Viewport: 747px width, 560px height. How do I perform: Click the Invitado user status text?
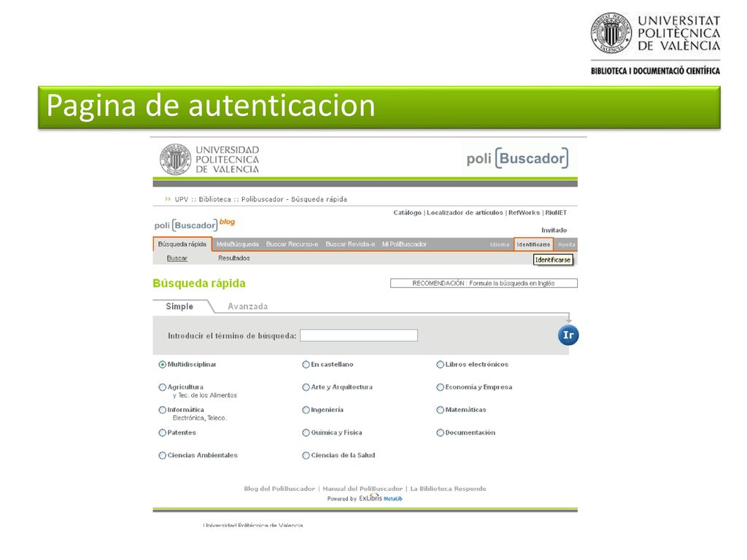[554, 230]
